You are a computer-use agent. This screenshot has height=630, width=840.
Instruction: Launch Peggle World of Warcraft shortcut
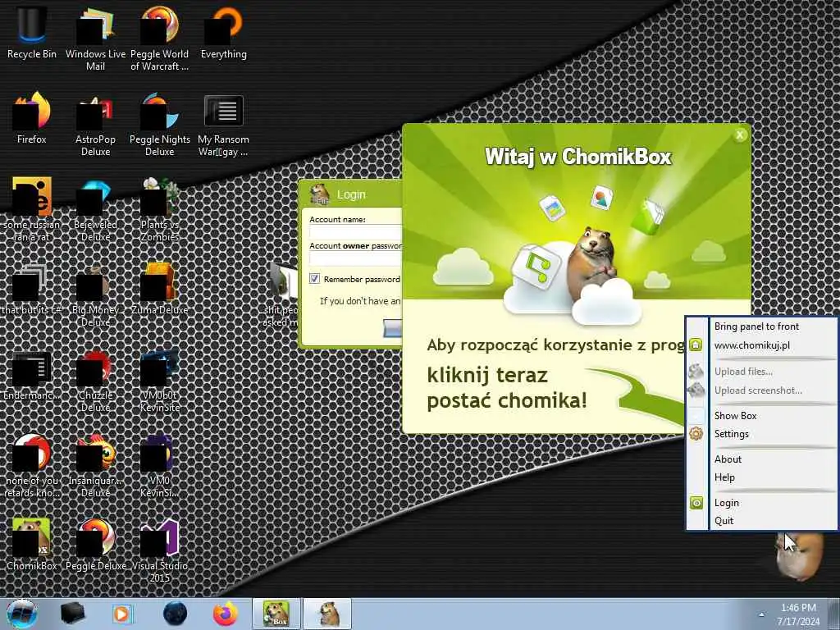160,39
